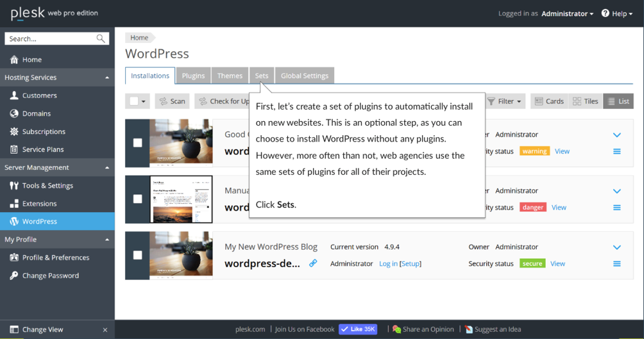Switch to the Sets tab
This screenshot has height=339, width=644.
262,76
